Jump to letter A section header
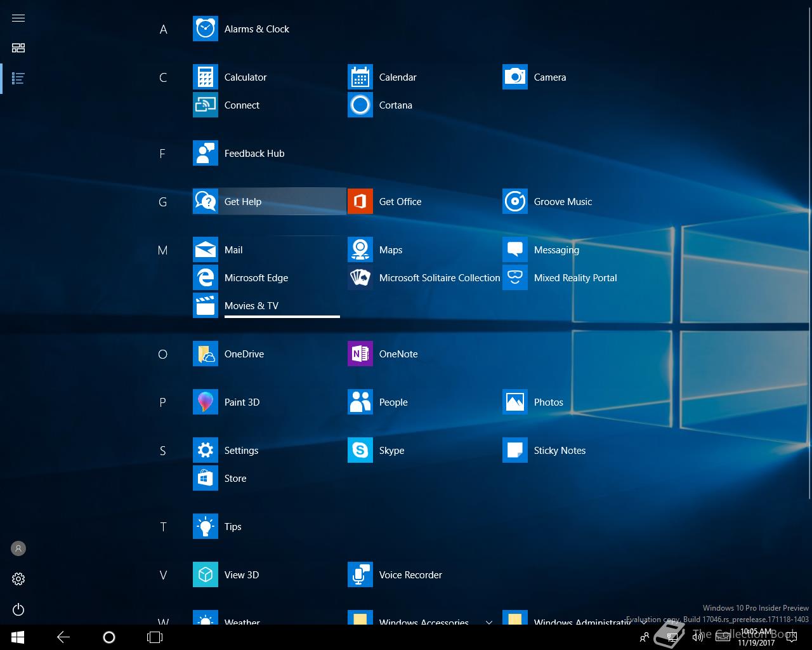The image size is (812, 650). pos(163,29)
